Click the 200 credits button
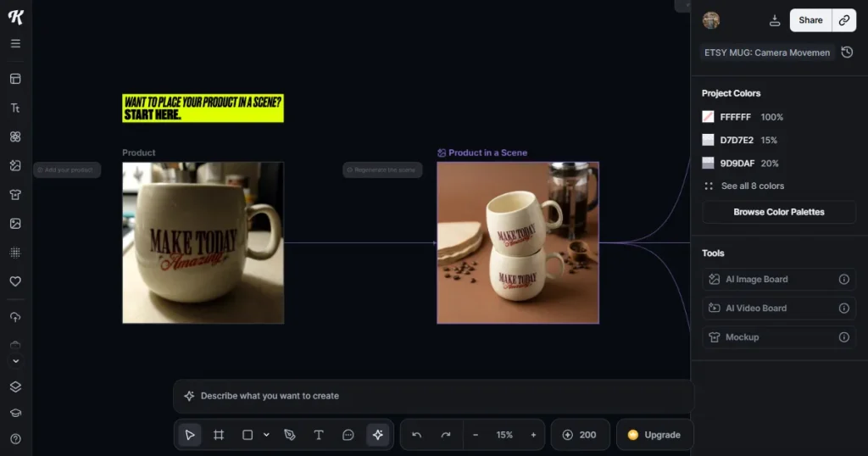Viewport: 868px width, 456px height. pos(580,435)
